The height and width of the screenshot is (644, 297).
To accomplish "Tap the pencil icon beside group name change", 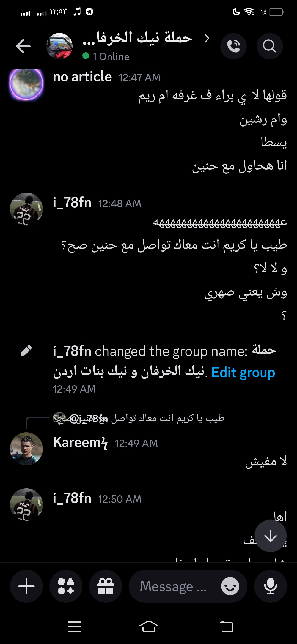I will pos(26,351).
